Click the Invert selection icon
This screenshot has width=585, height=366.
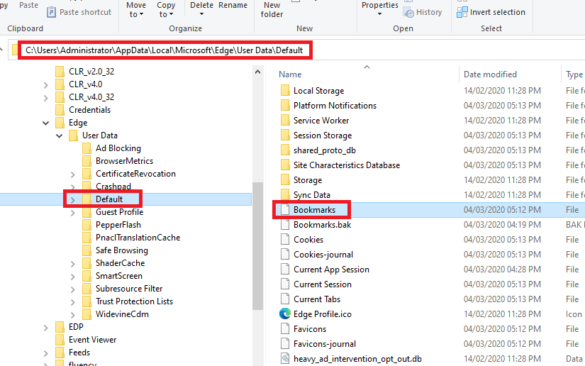click(x=462, y=12)
